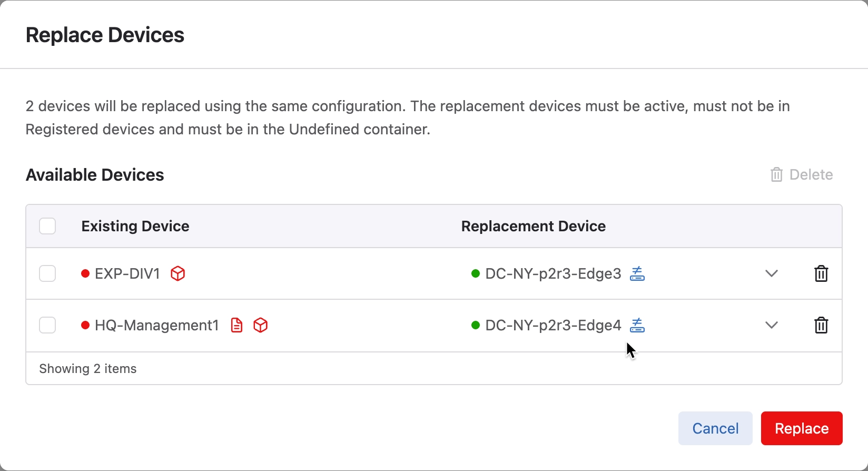The height and width of the screenshot is (471, 868).
Task: Click the cube icon beside HQ-Management1
Action: coord(261,325)
